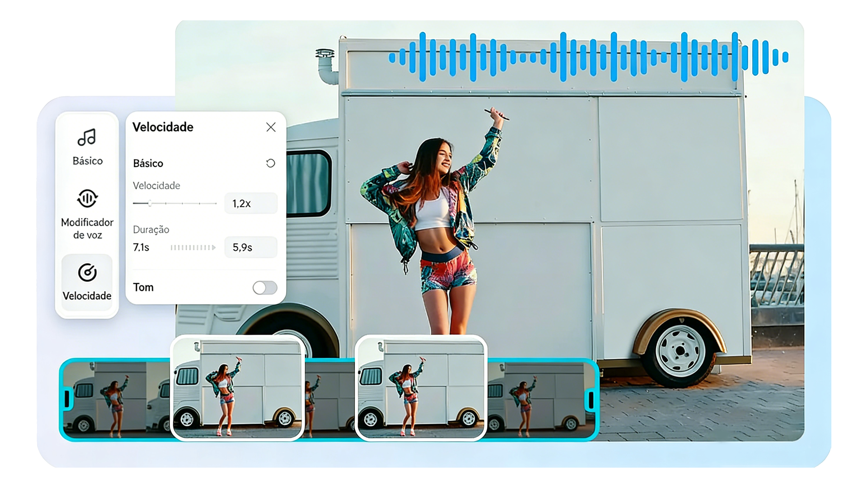This screenshot has width=868, height=488.
Task: Select the Velocidade panel title
Action: tap(162, 127)
